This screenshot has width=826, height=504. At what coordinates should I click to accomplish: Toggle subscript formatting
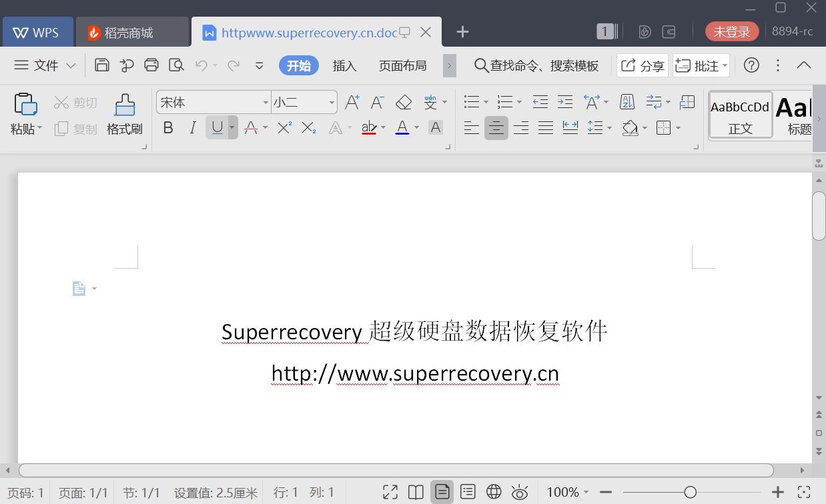point(309,127)
